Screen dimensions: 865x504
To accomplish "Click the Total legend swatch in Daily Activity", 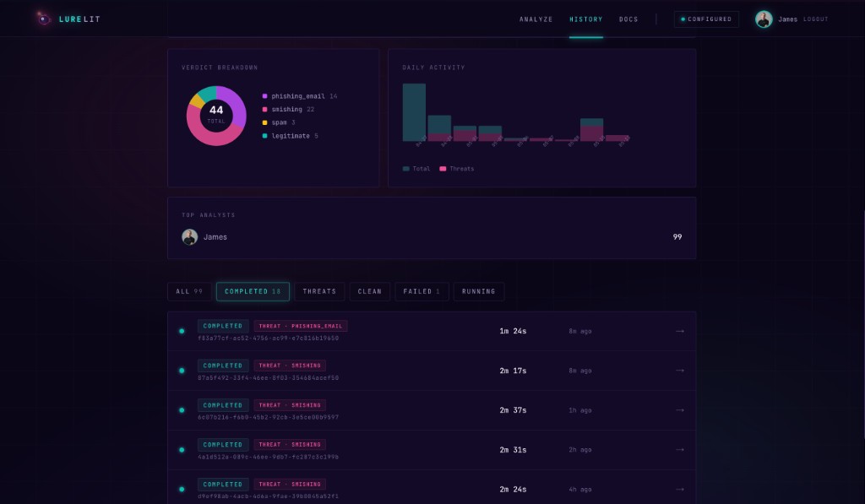I will 406,169.
